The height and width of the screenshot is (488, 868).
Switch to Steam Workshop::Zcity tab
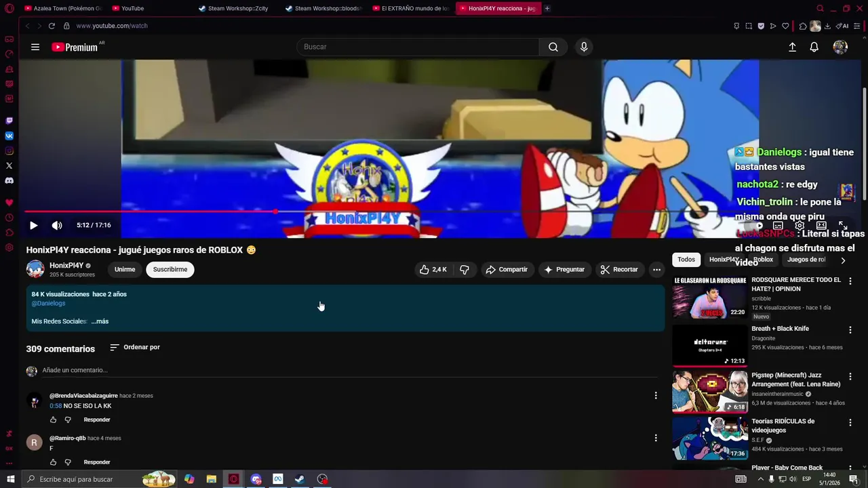pos(238,8)
